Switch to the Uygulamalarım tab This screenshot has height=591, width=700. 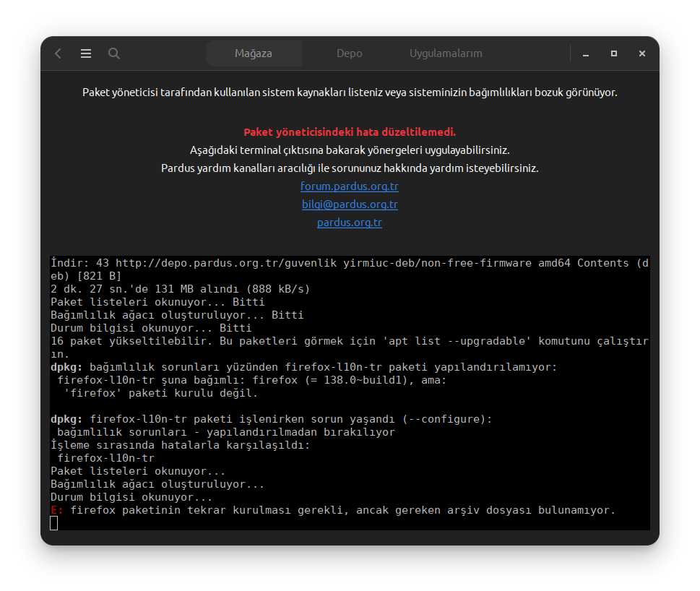click(446, 53)
